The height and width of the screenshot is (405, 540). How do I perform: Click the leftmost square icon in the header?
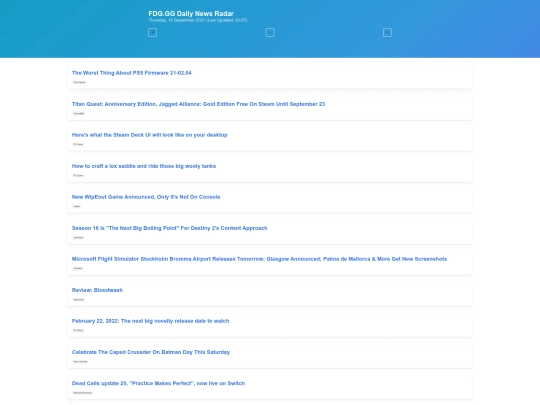[152, 32]
